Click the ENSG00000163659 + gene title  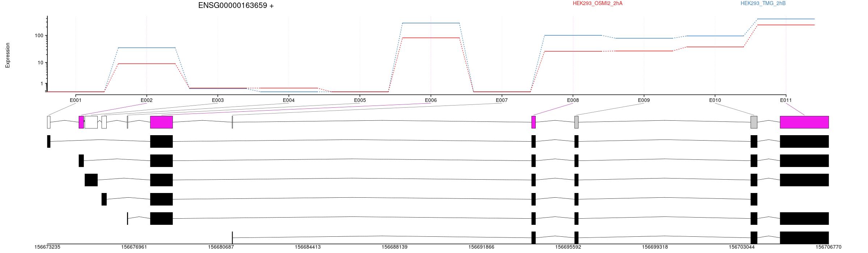236,5
